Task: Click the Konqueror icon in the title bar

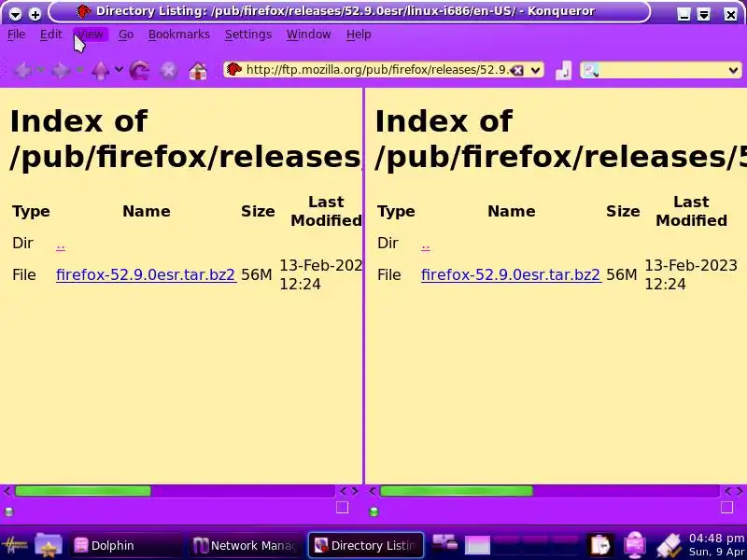Action: pyautogui.click(x=84, y=11)
